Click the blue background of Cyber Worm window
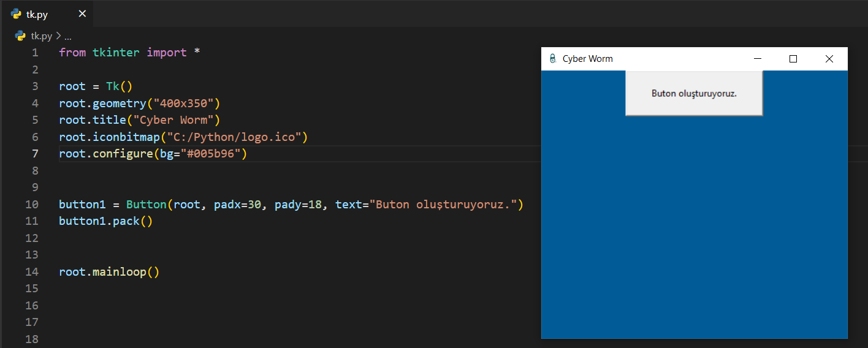The image size is (868, 348). click(x=694, y=227)
